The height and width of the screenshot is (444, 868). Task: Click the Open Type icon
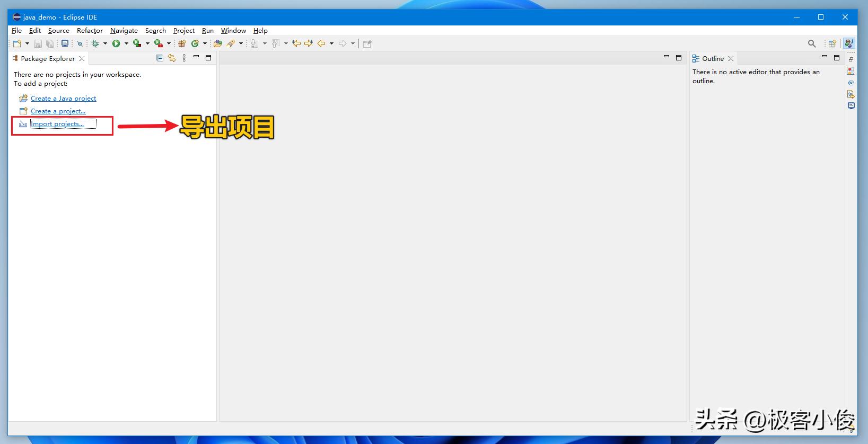click(x=218, y=43)
